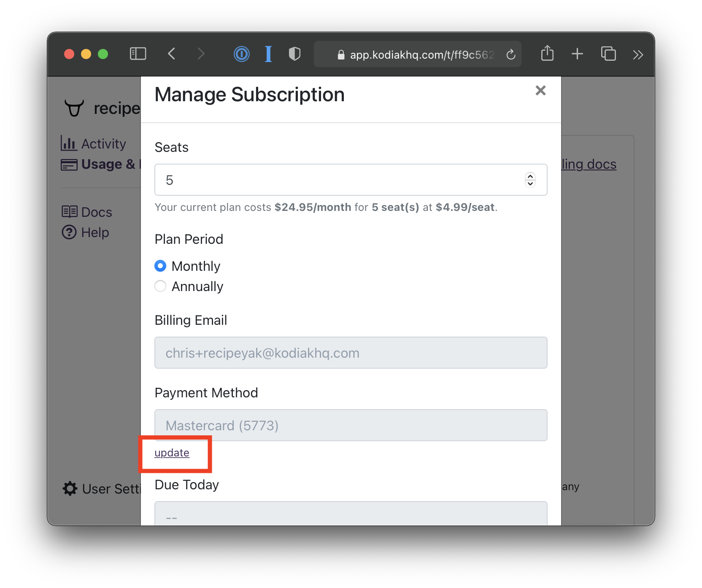The image size is (702, 588).
Task: Show tab overview icon
Action: coord(608,54)
